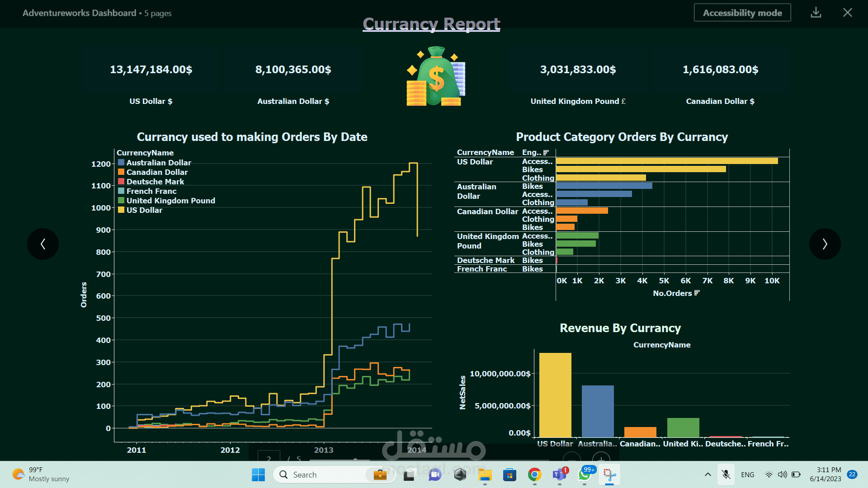Go to the next dashboard page arrow

point(825,244)
